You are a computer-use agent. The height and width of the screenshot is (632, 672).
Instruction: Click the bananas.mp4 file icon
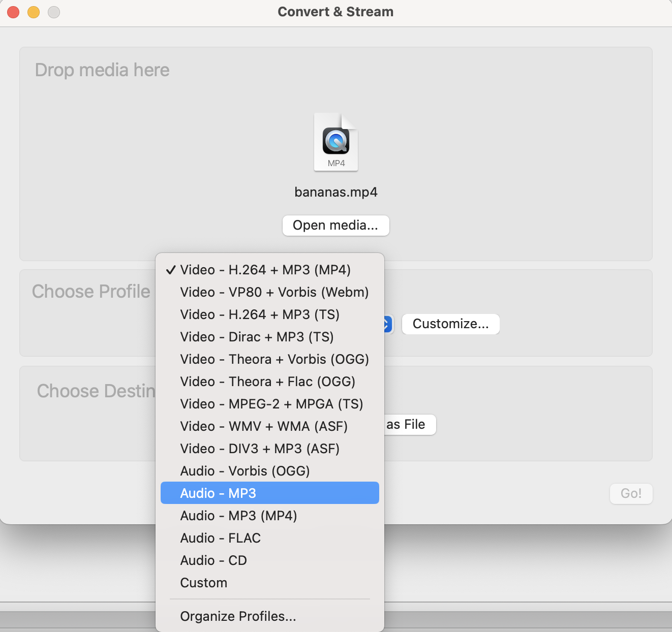[x=335, y=142]
